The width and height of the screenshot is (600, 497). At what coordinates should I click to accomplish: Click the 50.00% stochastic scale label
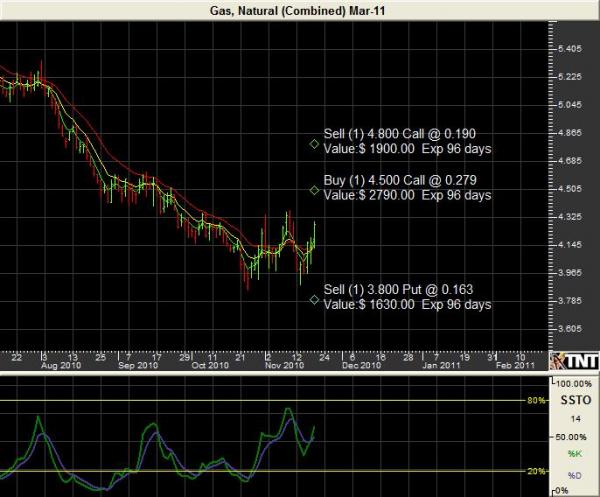(x=571, y=437)
